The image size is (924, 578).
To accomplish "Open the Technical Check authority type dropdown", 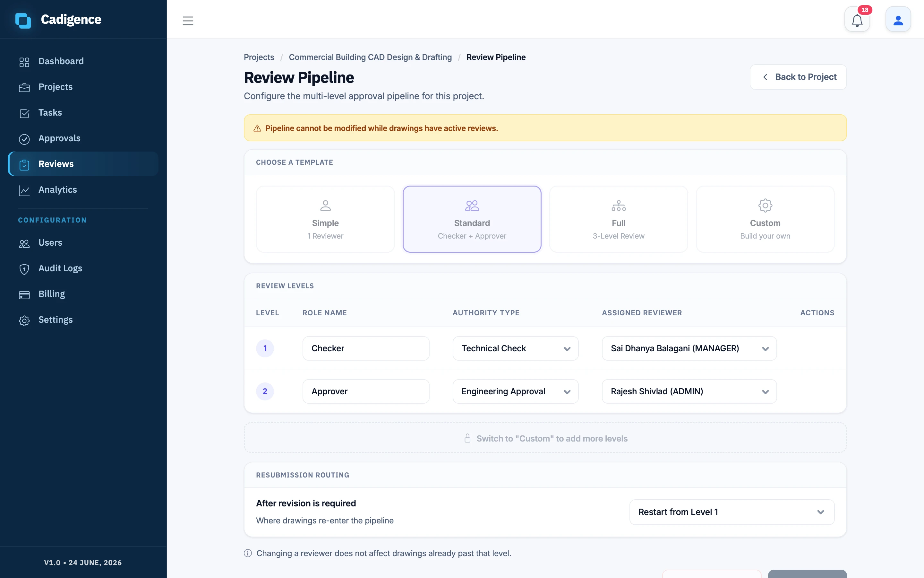I will tap(516, 348).
